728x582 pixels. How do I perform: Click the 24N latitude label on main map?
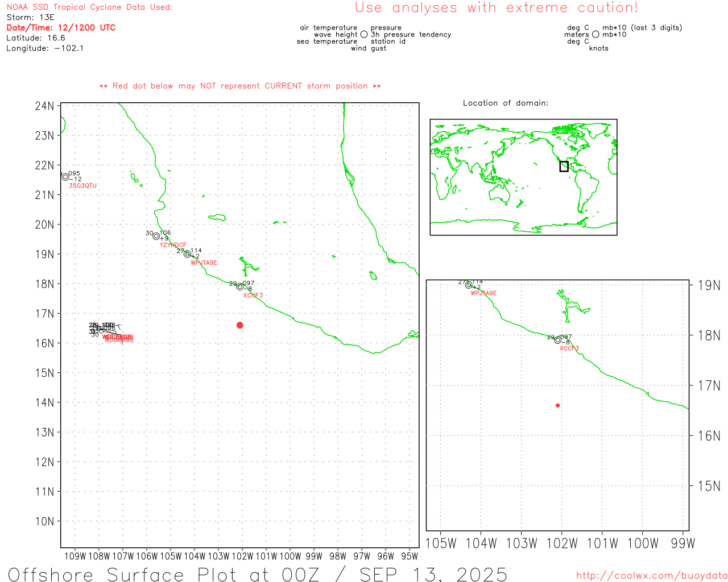[44, 106]
